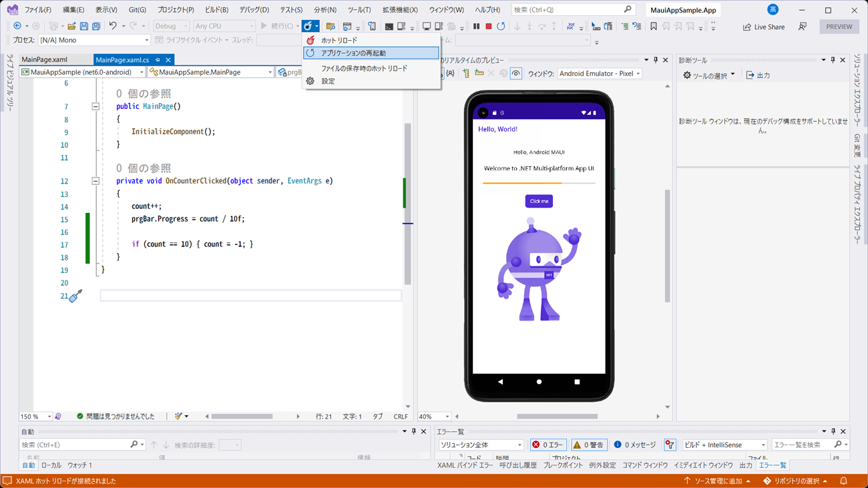Screen dimensions: 868x488
Task: Switch to the ウォッチ 1 tab
Action: (79, 465)
